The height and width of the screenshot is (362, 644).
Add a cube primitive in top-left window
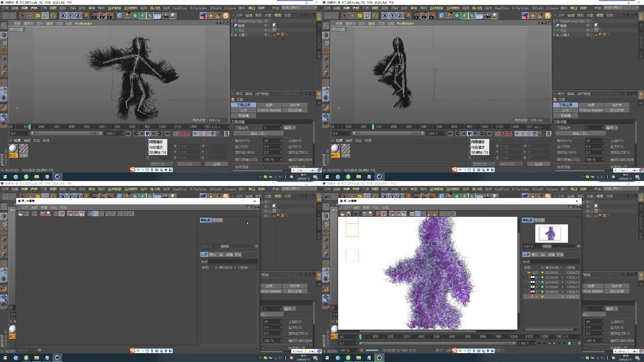pyautogui.click(x=119, y=16)
